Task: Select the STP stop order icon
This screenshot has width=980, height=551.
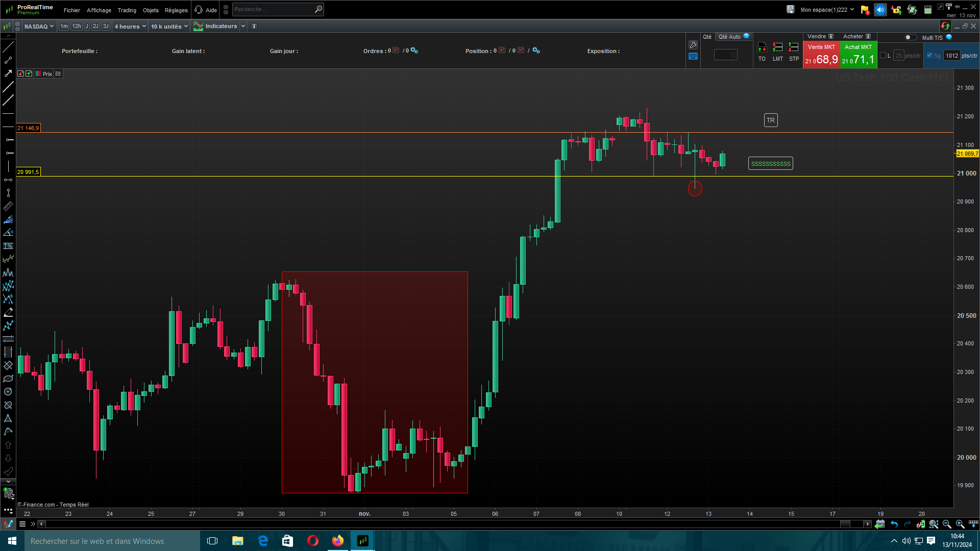Action: pos(794,48)
